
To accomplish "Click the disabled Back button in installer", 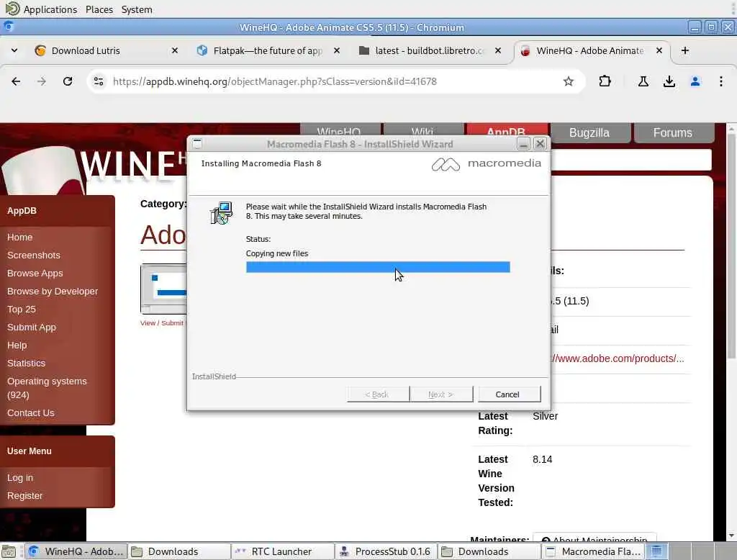I will (x=377, y=394).
